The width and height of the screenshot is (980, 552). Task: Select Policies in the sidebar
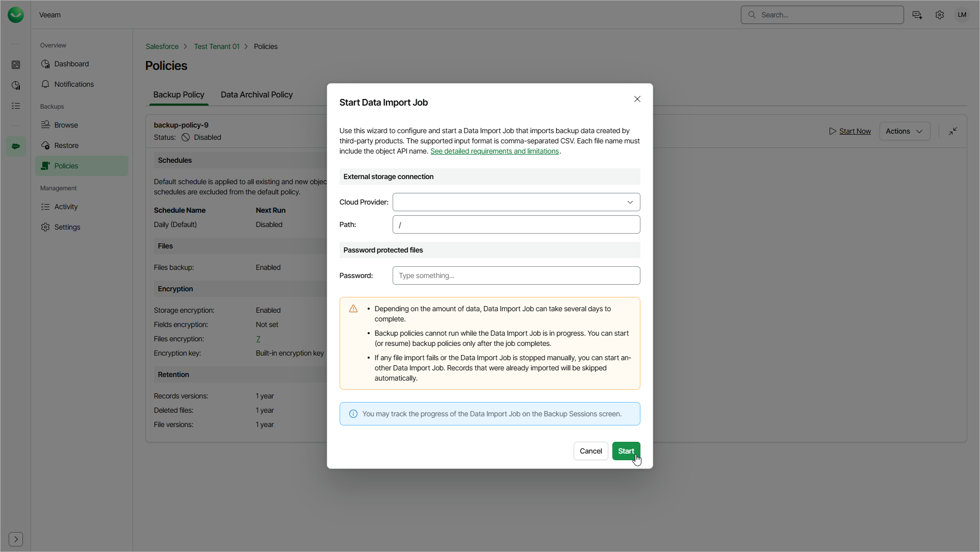(82, 166)
